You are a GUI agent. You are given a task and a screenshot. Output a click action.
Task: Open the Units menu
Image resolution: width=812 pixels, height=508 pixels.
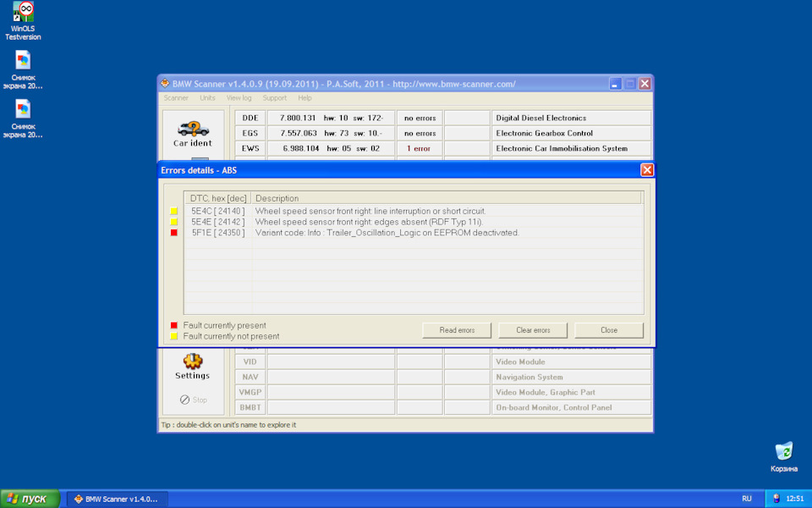(208, 98)
